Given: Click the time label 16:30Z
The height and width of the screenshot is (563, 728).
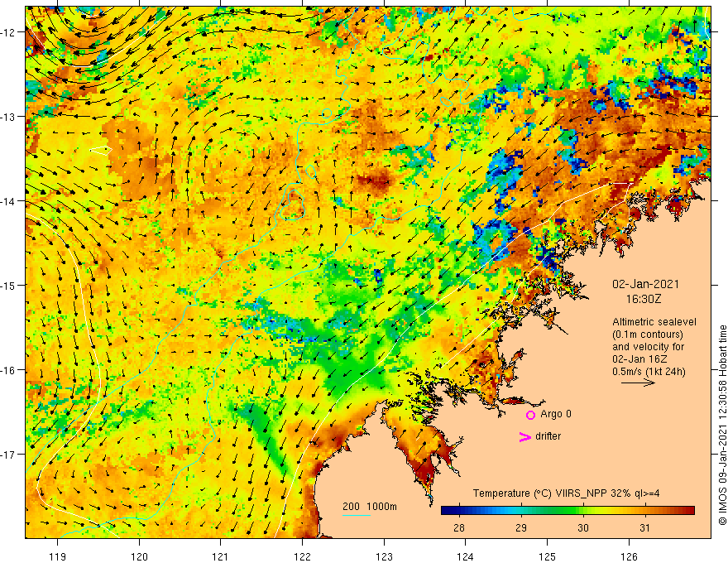Looking at the screenshot, I should tap(644, 299).
